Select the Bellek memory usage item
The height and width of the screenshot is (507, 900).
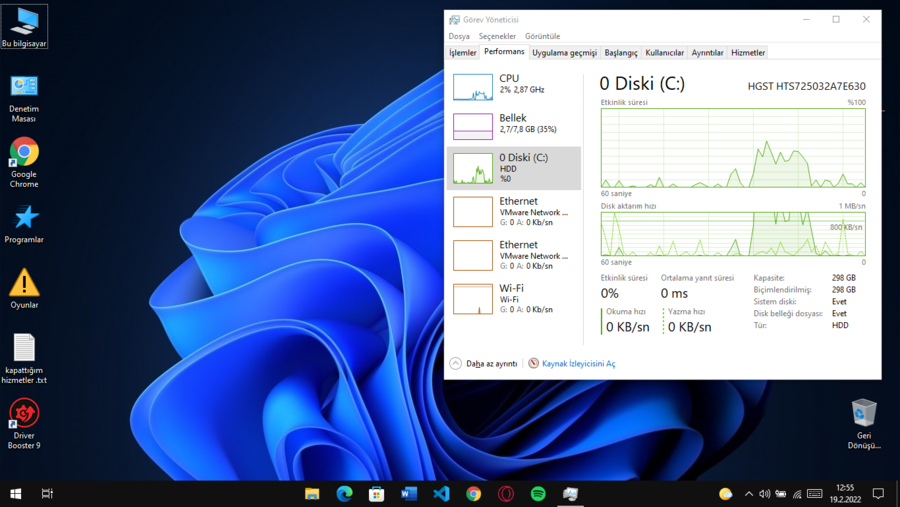pyautogui.click(x=514, y=126)
